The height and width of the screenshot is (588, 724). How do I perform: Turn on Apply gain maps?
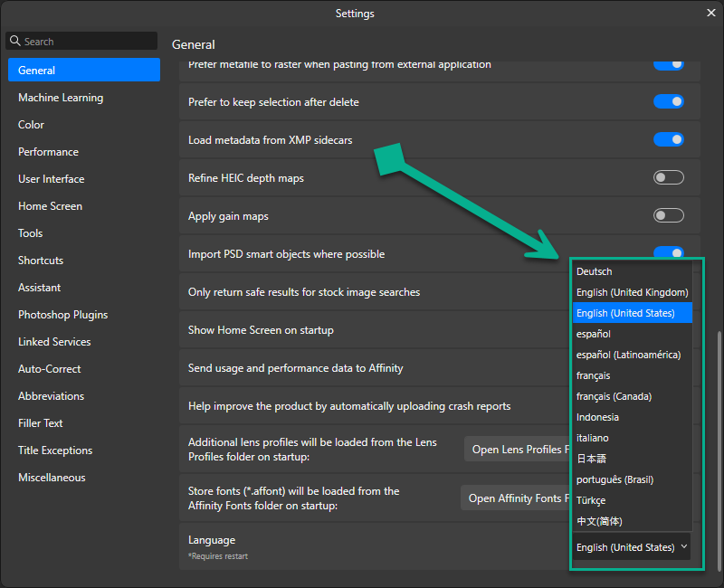[x=668, y=215]
